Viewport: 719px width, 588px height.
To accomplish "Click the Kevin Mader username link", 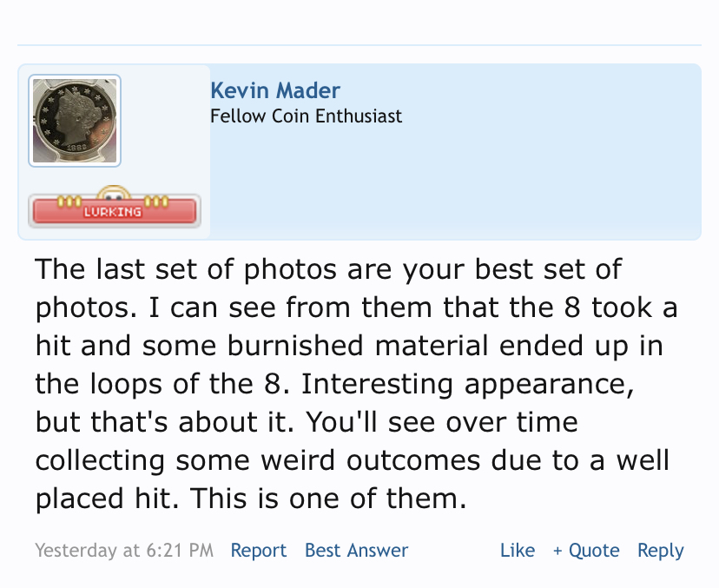I will pos(275,90).
